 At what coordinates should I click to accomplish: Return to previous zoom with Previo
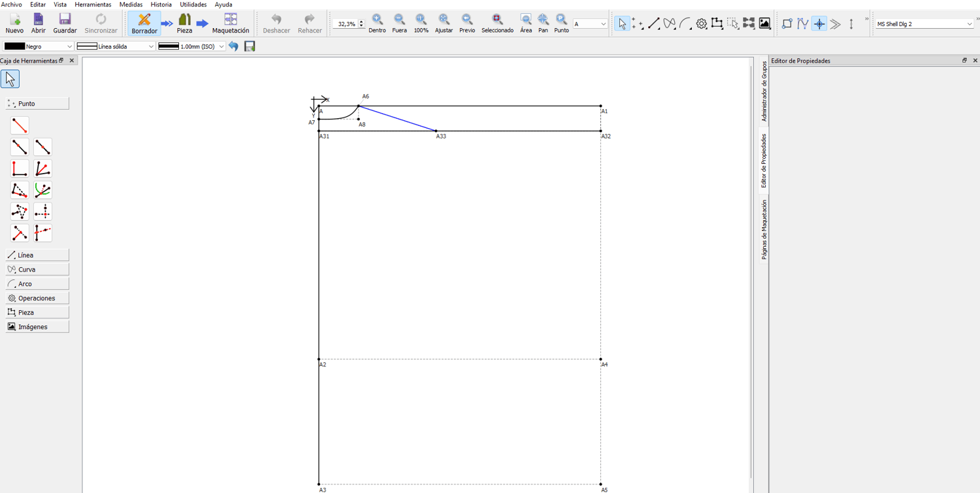(467, 24)
